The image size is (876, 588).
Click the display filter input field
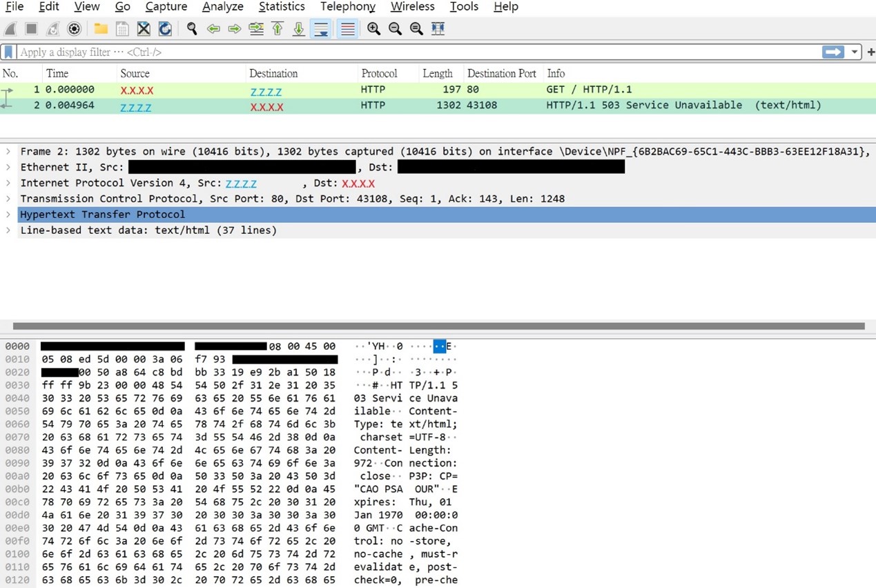414,52
